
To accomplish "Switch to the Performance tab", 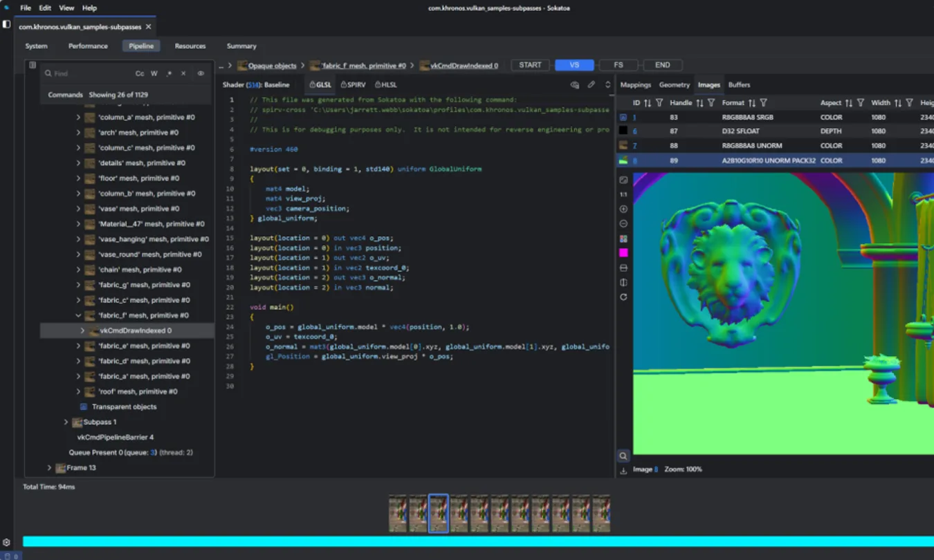I will [88, 46].
